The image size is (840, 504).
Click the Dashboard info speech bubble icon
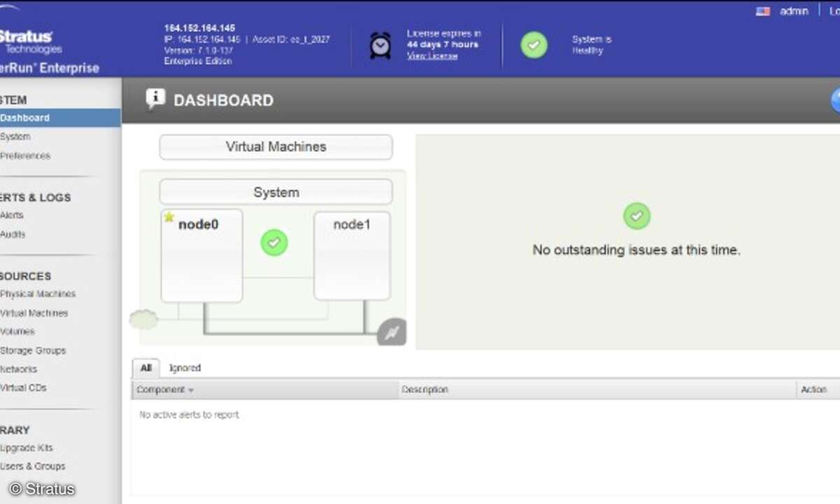(155, 99)
